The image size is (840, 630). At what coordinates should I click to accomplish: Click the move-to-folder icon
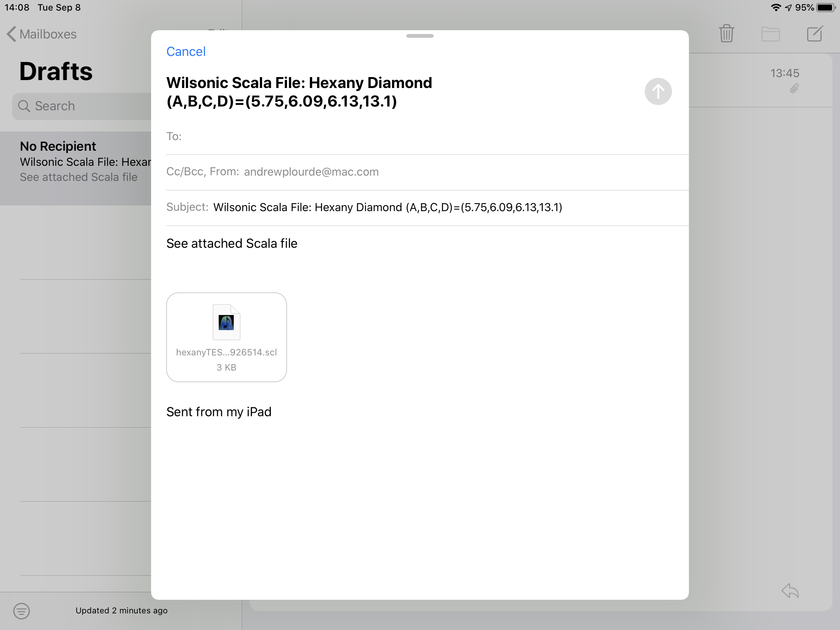coord(770,34)
